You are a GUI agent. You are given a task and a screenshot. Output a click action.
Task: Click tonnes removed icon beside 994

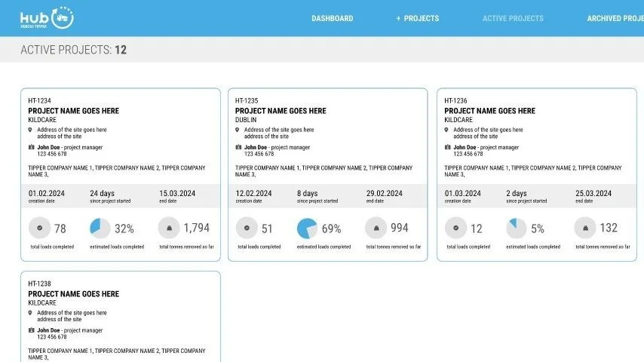tap(376, 228)
